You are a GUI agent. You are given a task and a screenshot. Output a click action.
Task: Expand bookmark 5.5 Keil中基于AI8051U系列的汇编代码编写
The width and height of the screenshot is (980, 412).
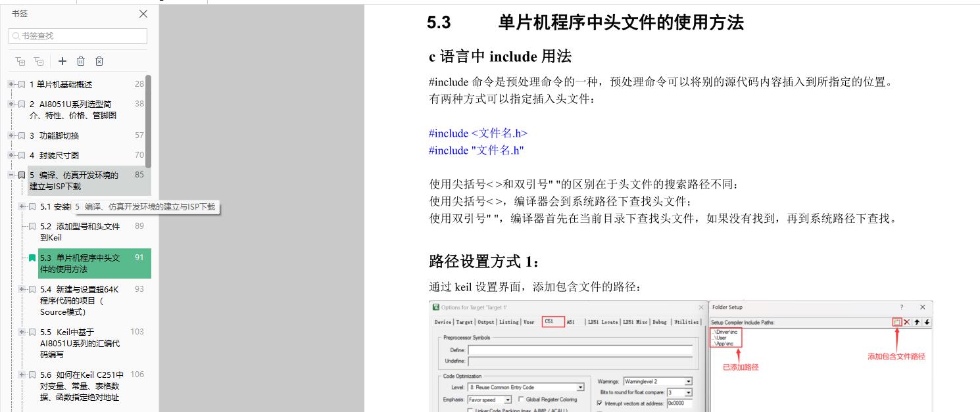pyautogui.click(x=22, y=332)
